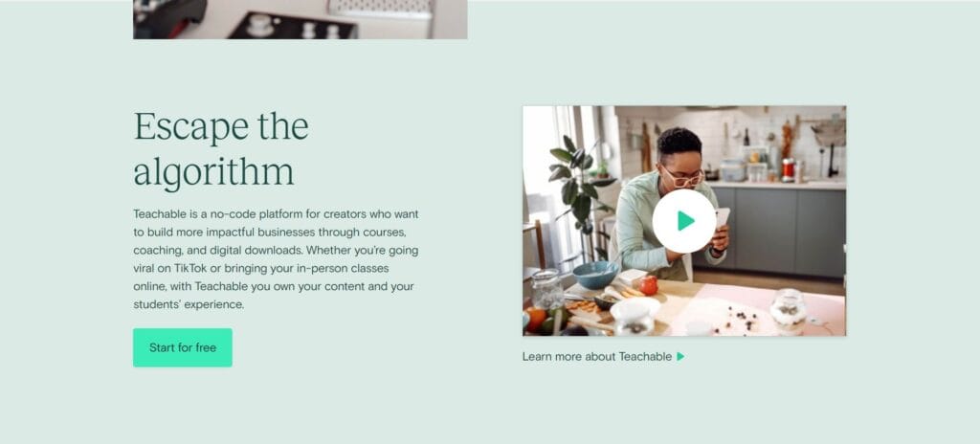Click the red tomato on the table
Image resolution: width=980 pixels, height=444 pixels.
click(649, 286)
